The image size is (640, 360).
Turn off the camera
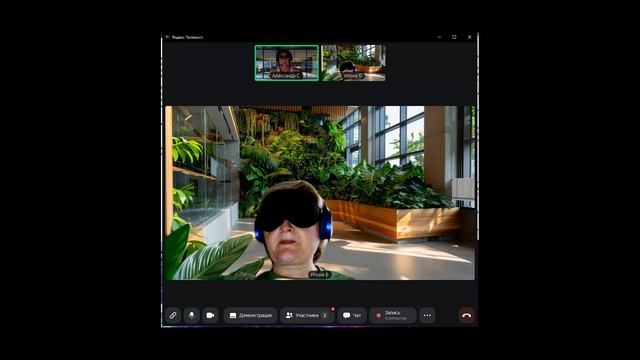[210, 316]
